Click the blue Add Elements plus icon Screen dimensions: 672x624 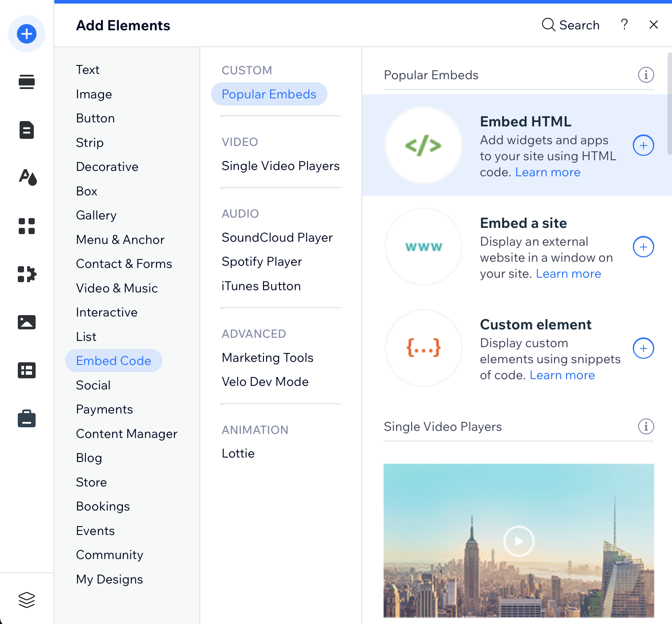[x=27, y=34]
